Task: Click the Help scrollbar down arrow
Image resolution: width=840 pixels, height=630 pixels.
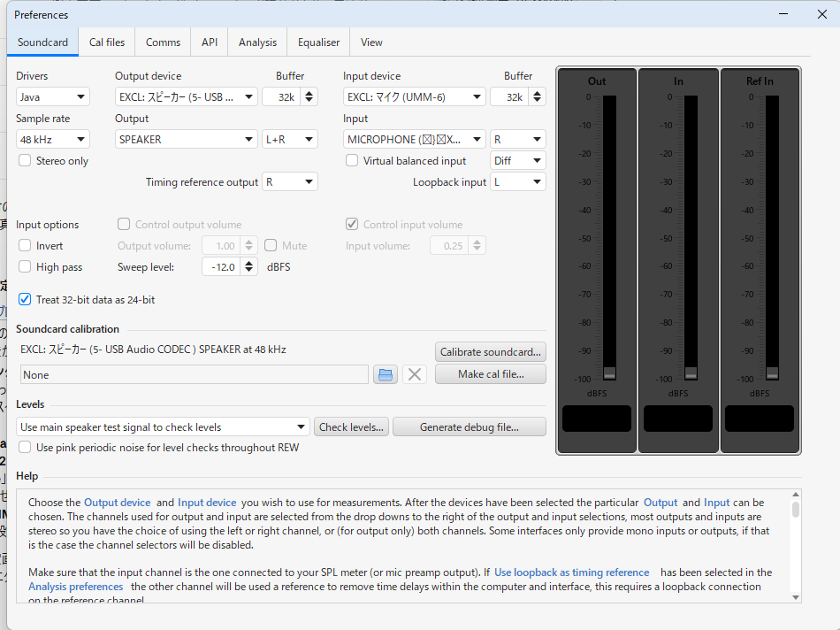Action: pos(796,596)
